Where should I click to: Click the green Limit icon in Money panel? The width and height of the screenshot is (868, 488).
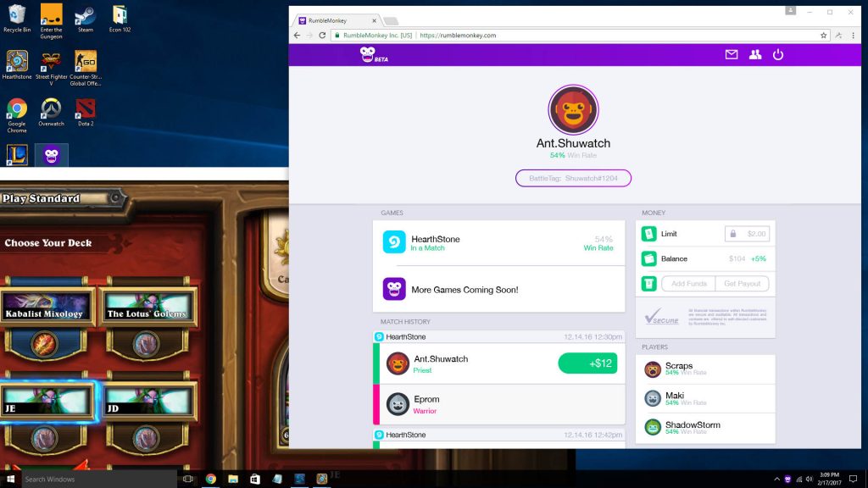coord(648,234)
